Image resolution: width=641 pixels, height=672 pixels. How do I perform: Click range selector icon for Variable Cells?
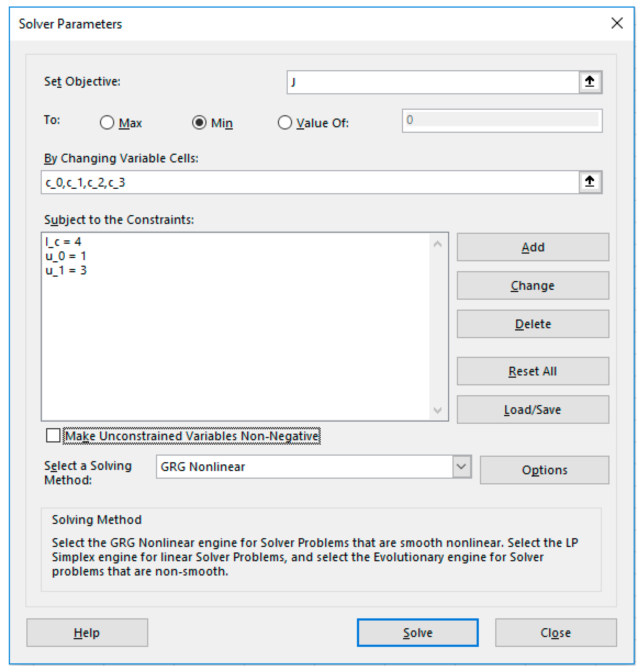click(590, 182)
